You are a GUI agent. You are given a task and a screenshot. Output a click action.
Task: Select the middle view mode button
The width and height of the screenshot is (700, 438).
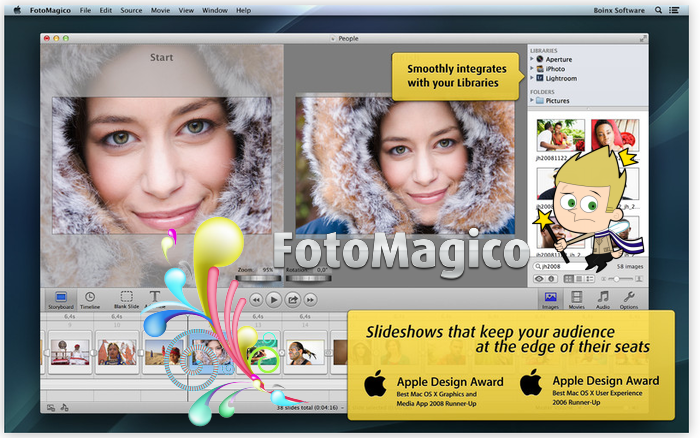579,279
